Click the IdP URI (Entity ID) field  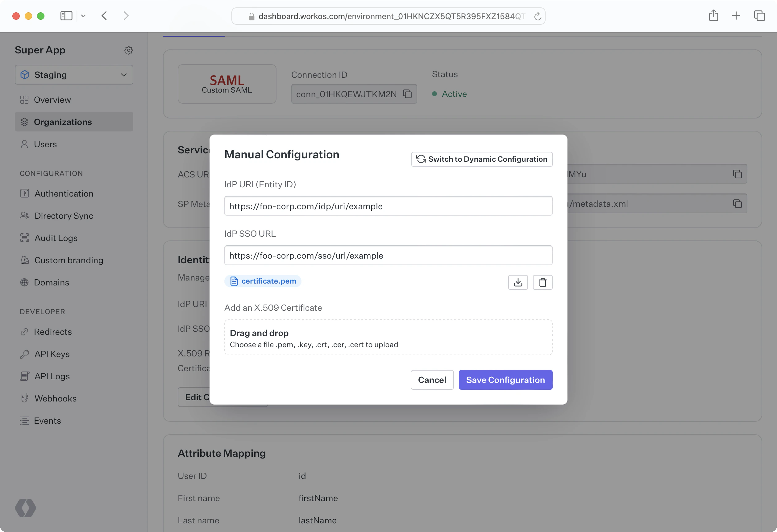point(388,206)
